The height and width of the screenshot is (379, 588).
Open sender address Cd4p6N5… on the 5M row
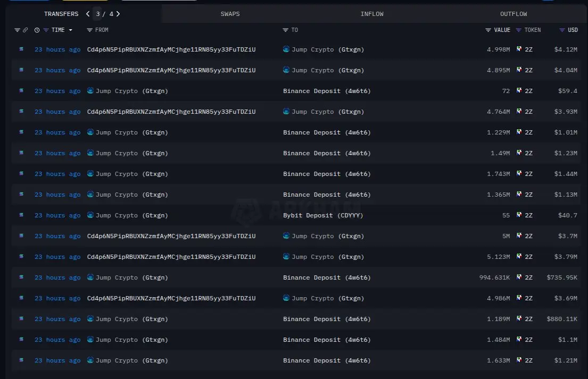pyautogui.click(x=171, y=236)
